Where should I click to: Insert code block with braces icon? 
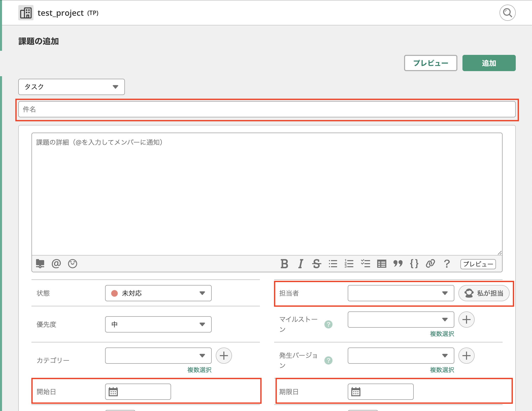point(414,264)
